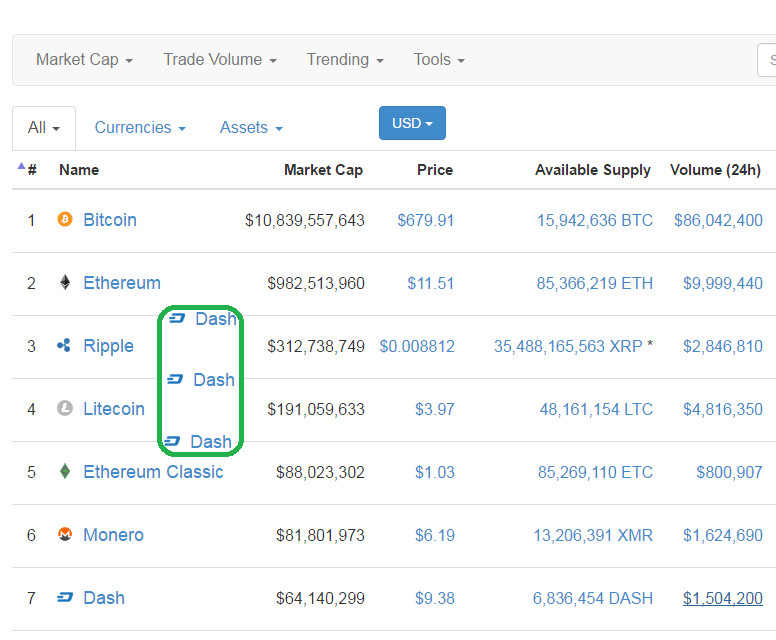Open the Ripple link

point(108,346)
